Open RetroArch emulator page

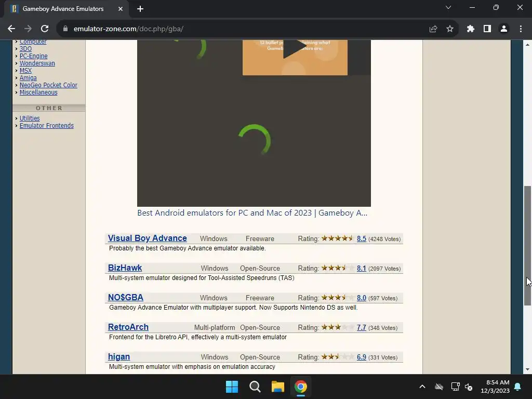pos(128,327)
